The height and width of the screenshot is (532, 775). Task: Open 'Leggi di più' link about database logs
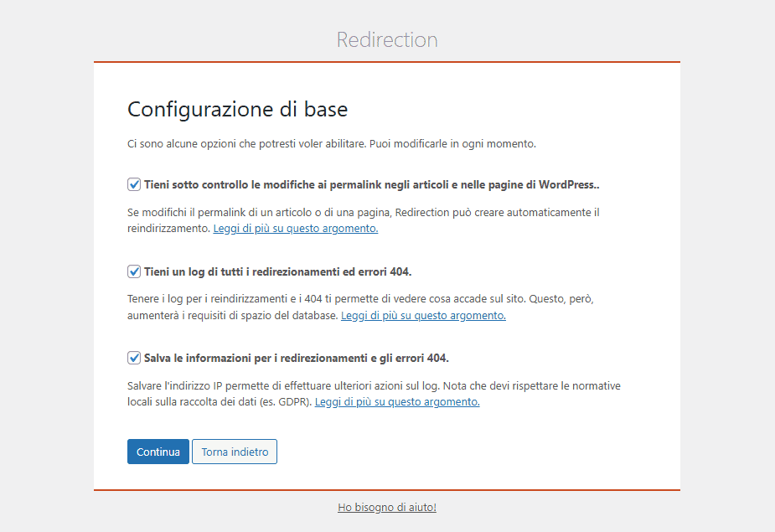coord(423,316)
